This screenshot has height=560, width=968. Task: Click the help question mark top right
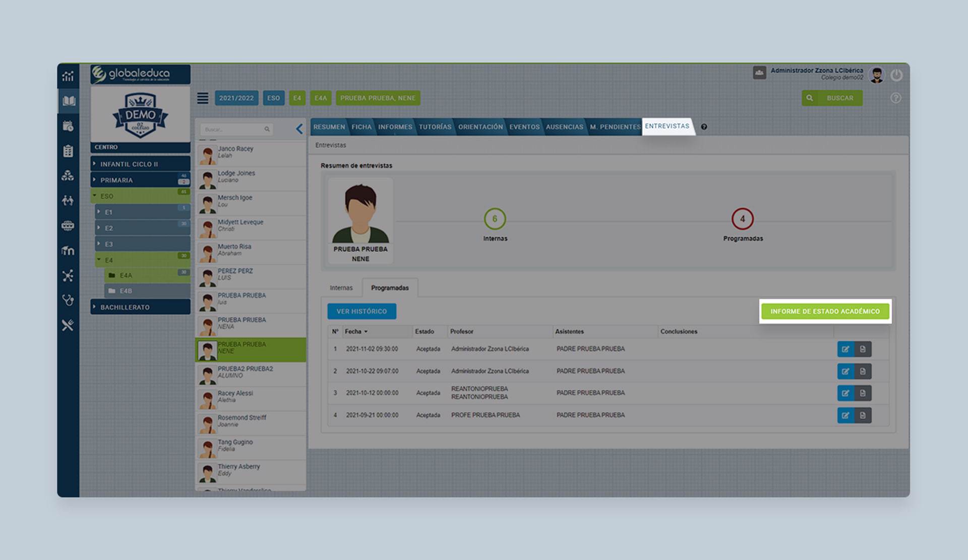pos(896,98)
